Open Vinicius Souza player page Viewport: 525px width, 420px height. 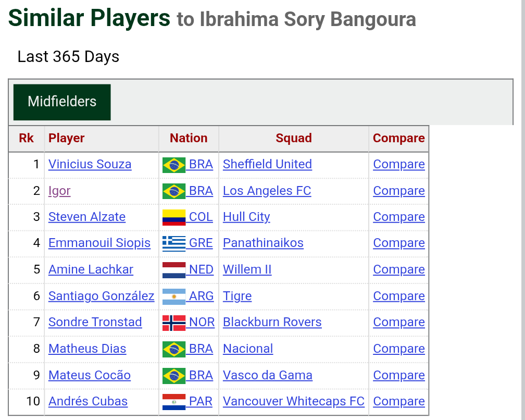pos(90,164)
